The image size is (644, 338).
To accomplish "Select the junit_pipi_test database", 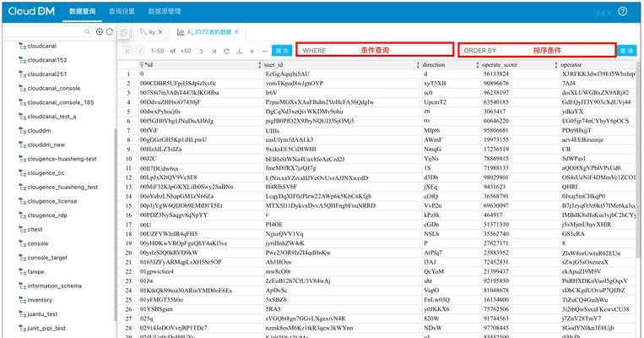I will 46,328.
